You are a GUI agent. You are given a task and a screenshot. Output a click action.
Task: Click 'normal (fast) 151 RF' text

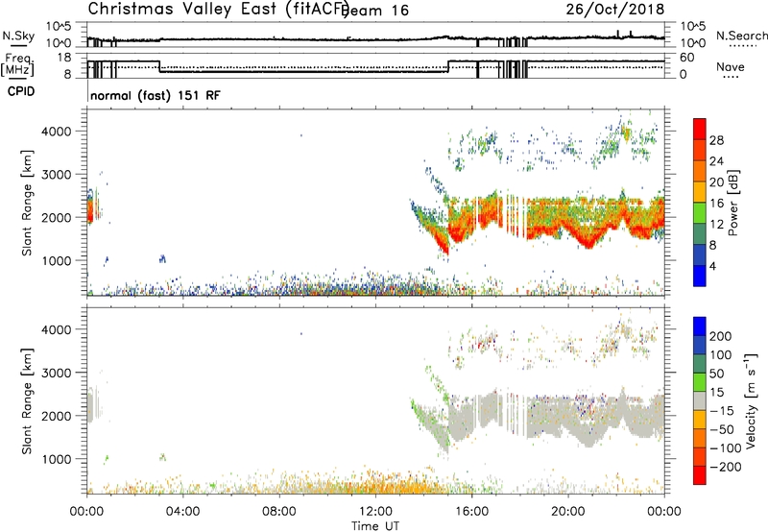coord(156,95)
